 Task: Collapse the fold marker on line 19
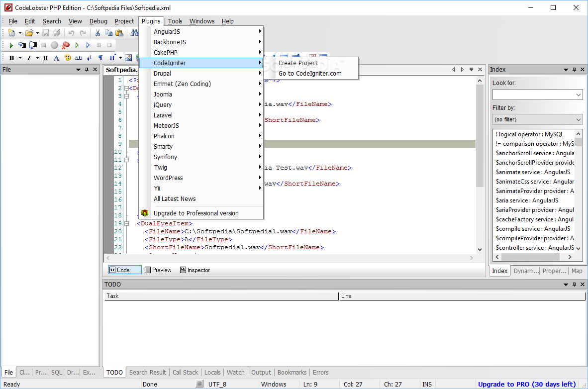[127, 223]
